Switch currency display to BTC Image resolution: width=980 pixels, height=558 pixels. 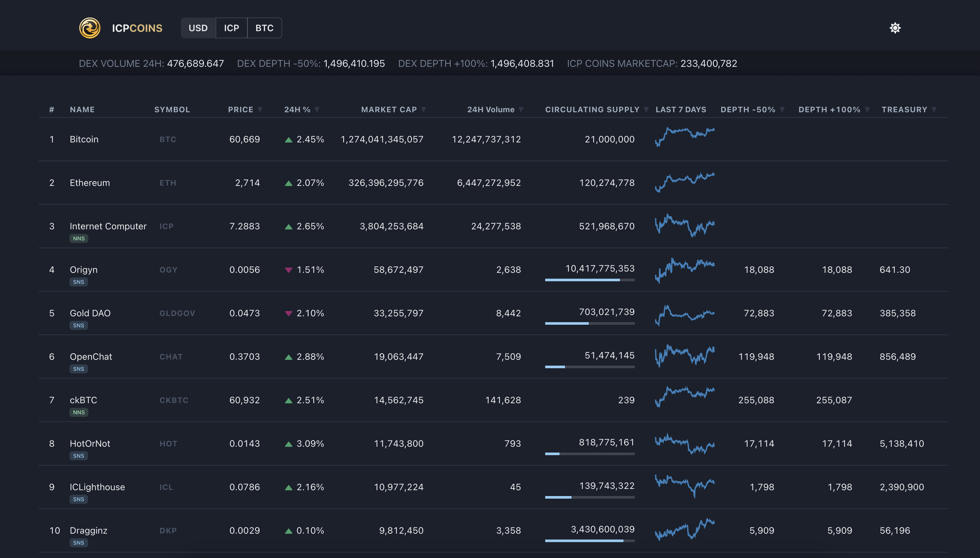pyautogui.click(x=264, y=28)
